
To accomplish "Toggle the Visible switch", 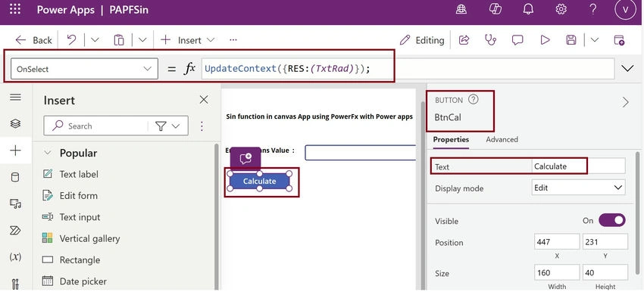I will pos(612,221).
